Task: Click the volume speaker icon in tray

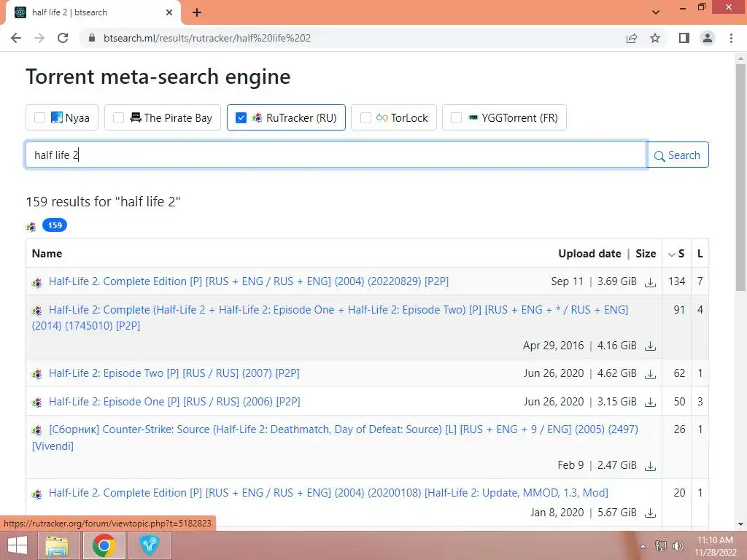Action: [678, 545]
